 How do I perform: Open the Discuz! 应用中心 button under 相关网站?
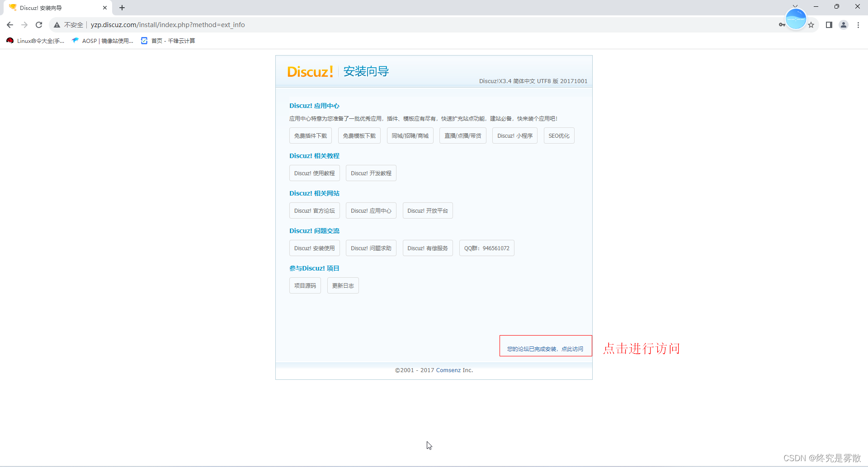[x=371, y=210]
